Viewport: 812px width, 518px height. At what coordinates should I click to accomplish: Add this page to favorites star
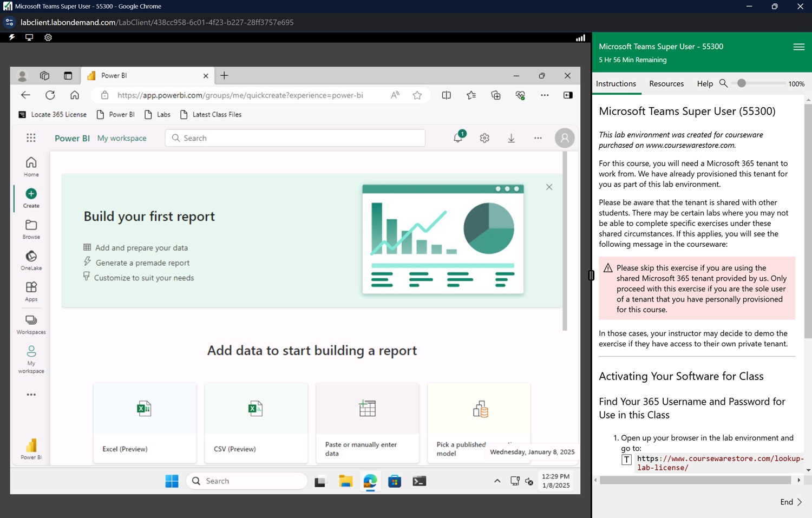coord(417,95)
